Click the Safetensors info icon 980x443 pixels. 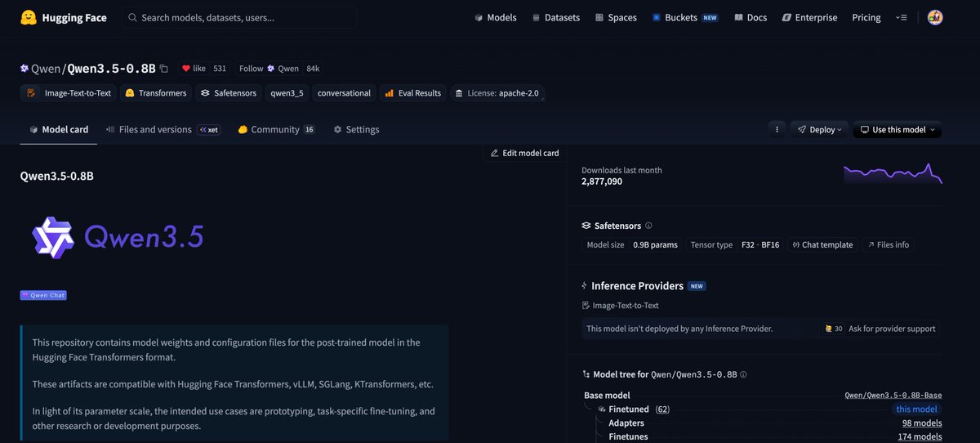pos(648,226)
